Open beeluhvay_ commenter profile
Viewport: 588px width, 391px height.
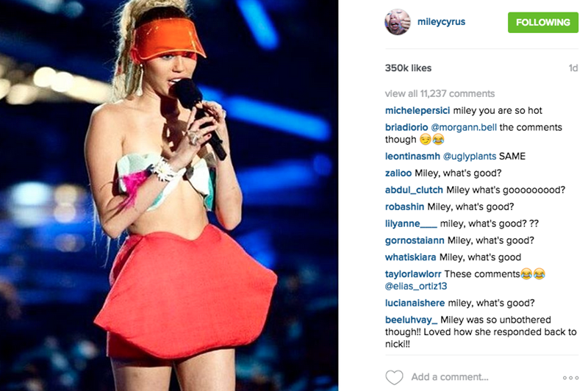[411, 320]
